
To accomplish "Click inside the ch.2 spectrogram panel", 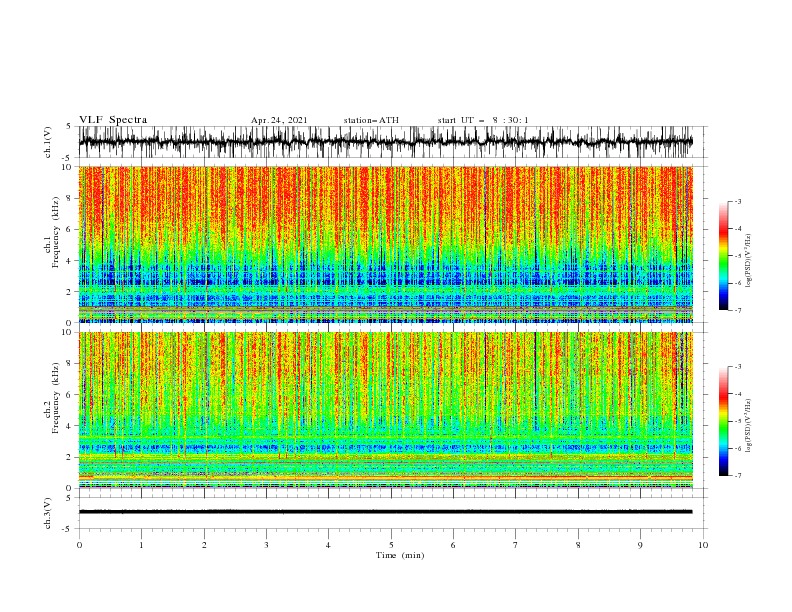I will click(386, 410).
